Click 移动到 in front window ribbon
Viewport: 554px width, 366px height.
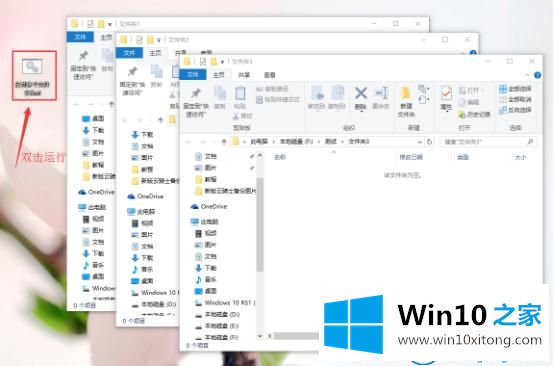click(317, 98)
